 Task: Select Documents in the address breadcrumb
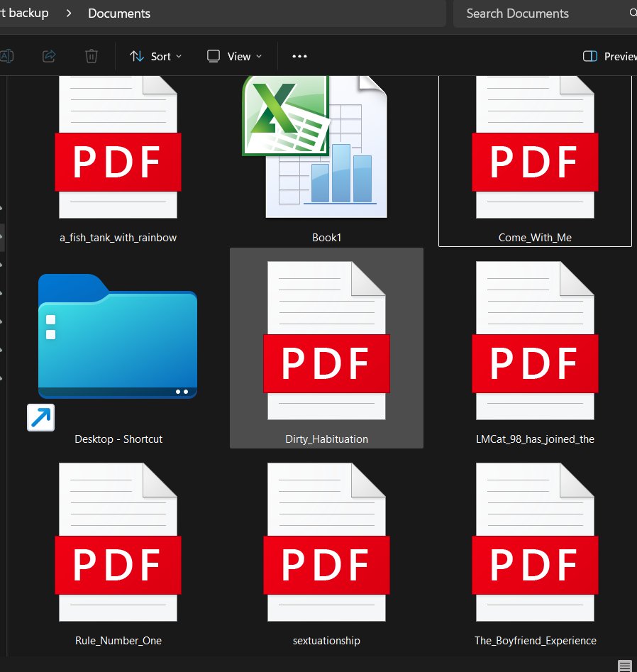119,13
